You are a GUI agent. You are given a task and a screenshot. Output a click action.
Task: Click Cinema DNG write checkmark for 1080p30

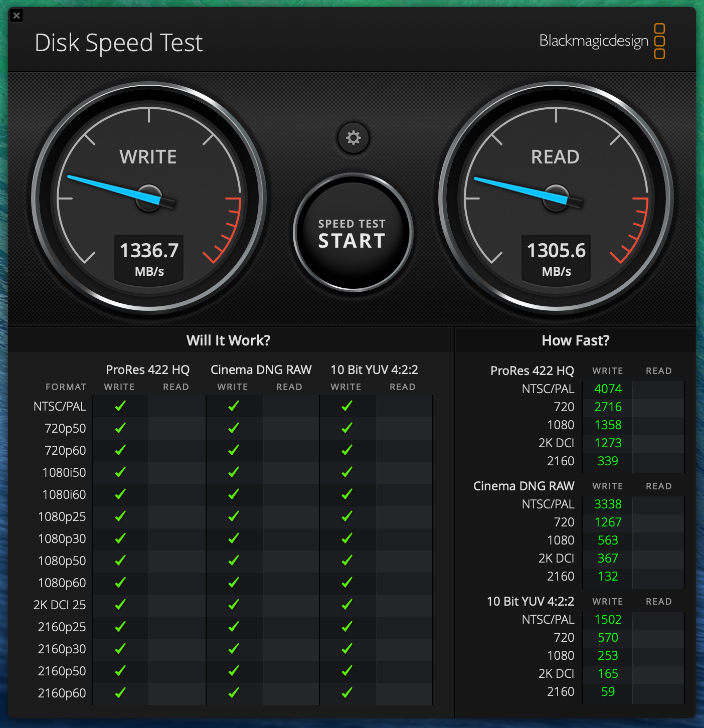pos(234,538)
